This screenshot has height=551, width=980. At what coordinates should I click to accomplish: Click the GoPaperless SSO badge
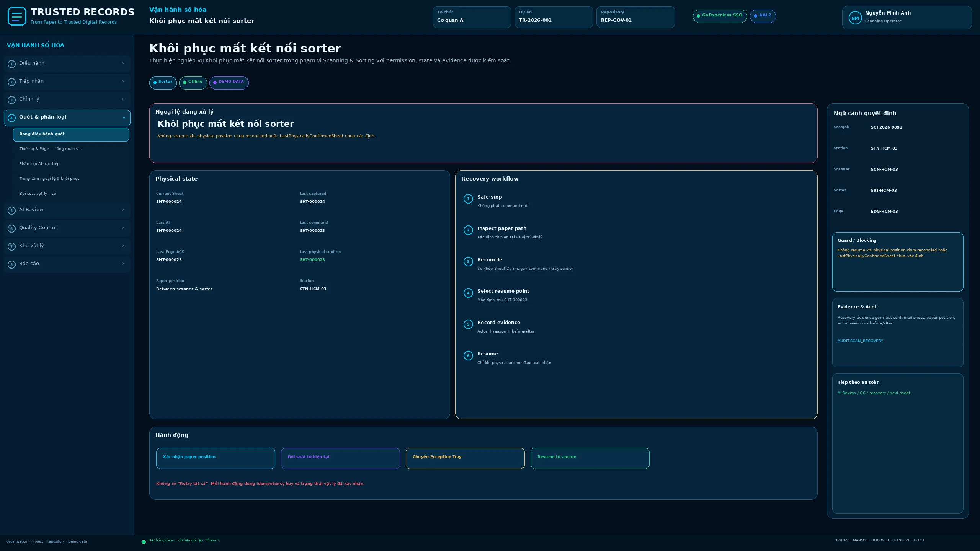(x=720, y=16)
